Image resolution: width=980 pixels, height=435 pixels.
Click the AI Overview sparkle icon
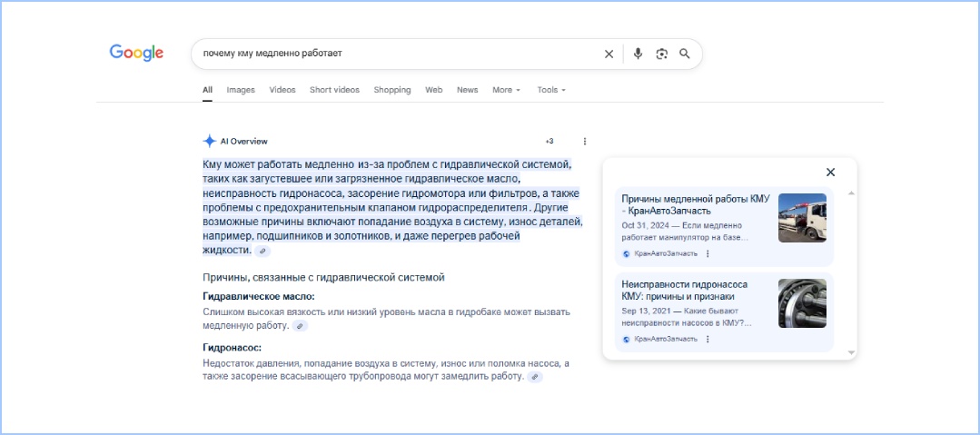click(210, 142)
